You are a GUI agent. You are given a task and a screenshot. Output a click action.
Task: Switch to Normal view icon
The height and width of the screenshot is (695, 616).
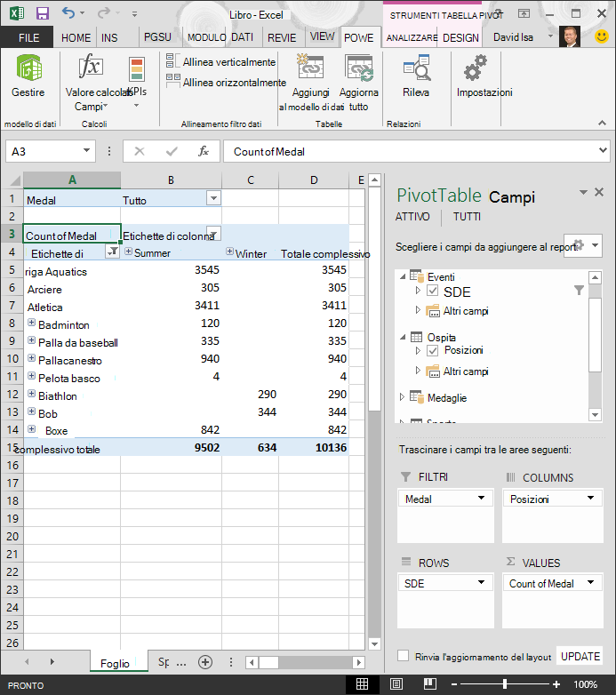click(x=362, y=684)
